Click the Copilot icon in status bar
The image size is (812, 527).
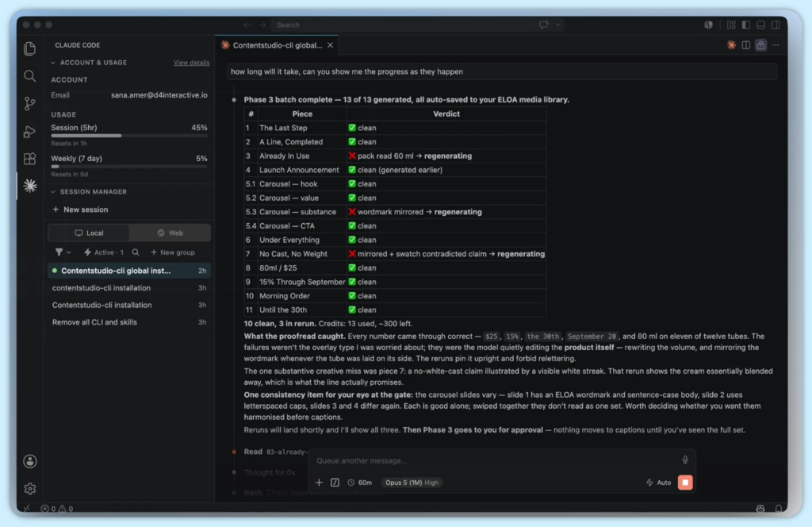[760, 508]
